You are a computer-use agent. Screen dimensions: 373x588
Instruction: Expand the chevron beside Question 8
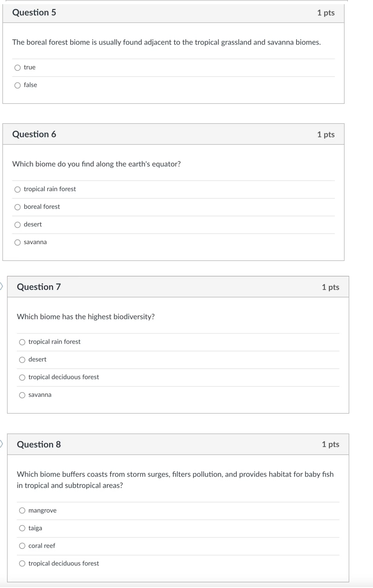tap(1, 444)
